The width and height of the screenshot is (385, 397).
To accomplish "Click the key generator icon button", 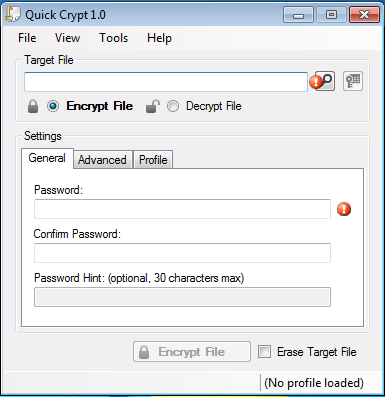I will (x=353, y=81).
